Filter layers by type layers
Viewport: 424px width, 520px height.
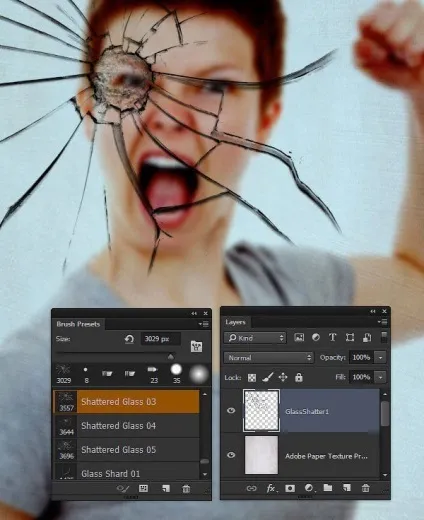[x=332, y=337]
